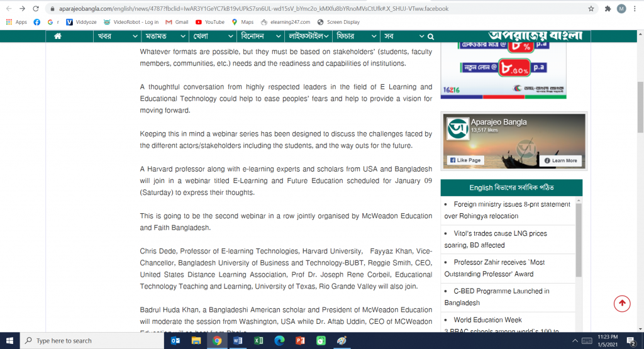Click the page vertical scrollbar thumb

coord(640,107)
